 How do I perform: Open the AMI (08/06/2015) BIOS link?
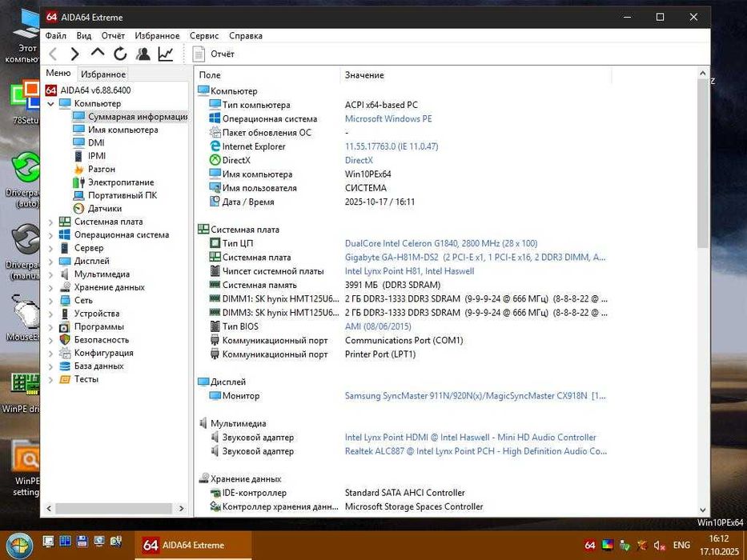tap(378, 326)
